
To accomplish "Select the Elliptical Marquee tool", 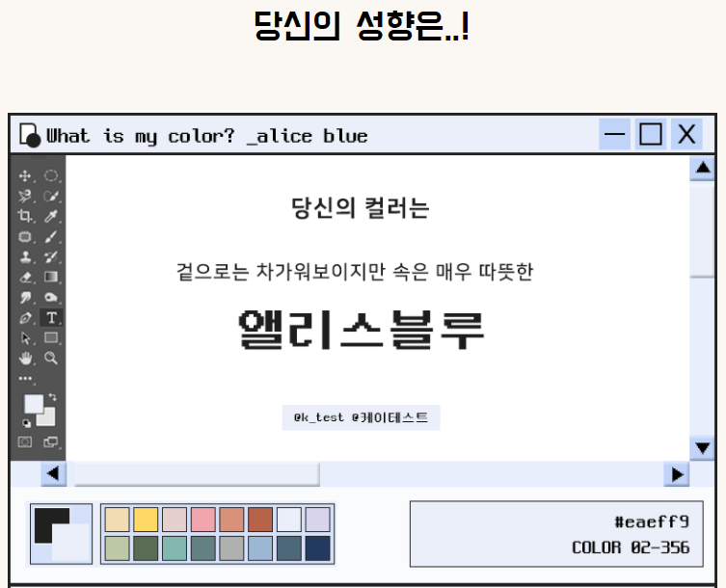I will click(51, 176).
